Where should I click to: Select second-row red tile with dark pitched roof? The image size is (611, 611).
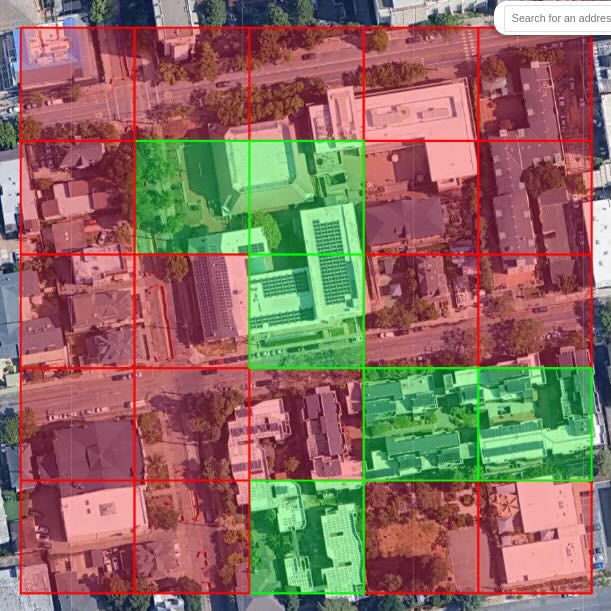(x=421, y=198)
